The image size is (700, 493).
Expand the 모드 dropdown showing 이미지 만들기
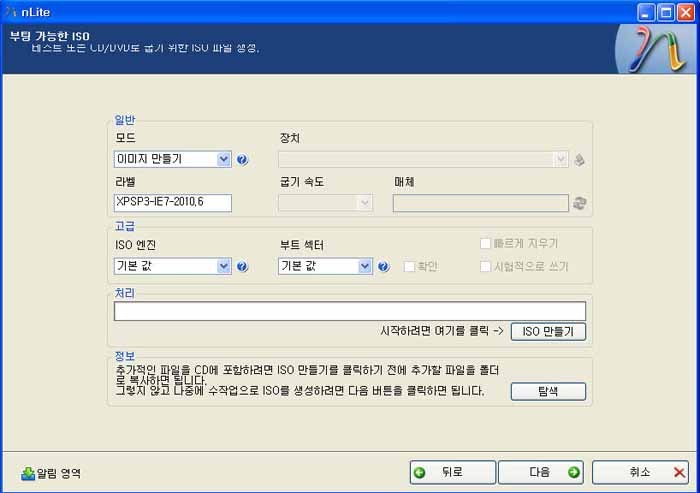pyautogui.click(x=224, y=159)
